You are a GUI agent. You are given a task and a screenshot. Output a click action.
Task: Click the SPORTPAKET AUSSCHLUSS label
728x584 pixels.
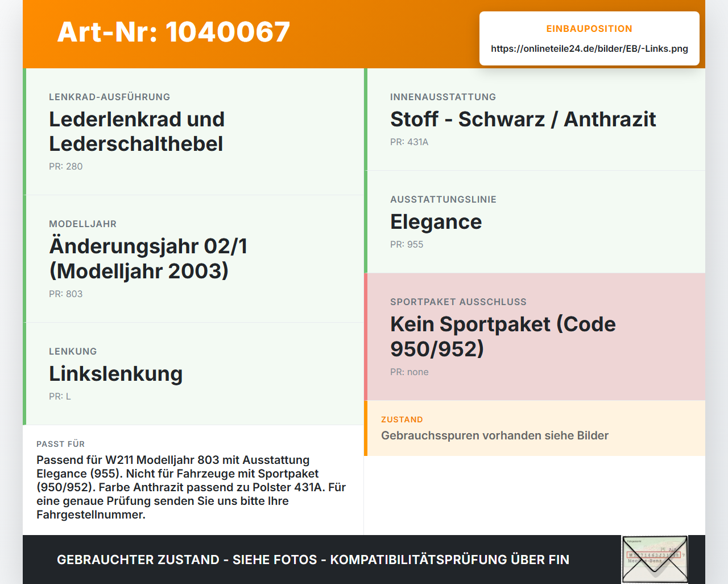458,302
